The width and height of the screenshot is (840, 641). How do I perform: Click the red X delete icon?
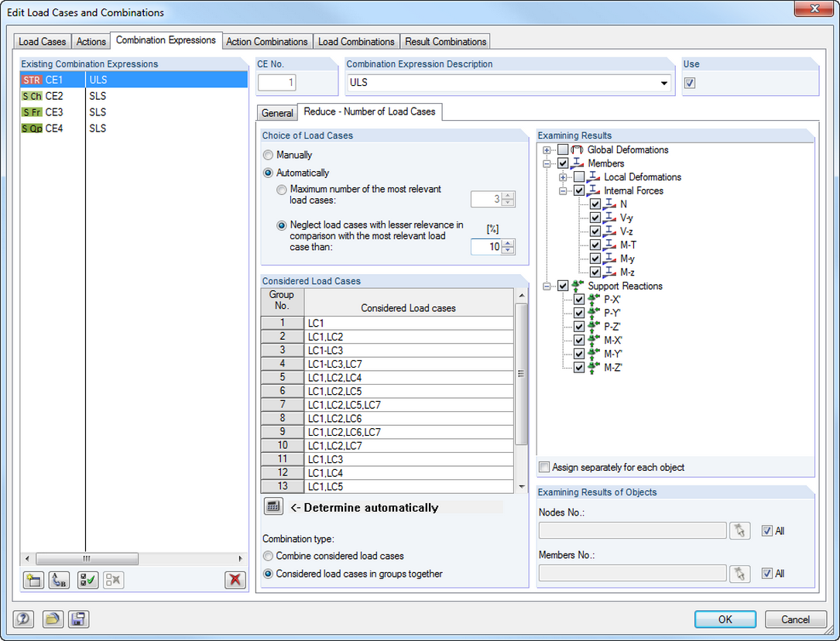click(235, 580)
